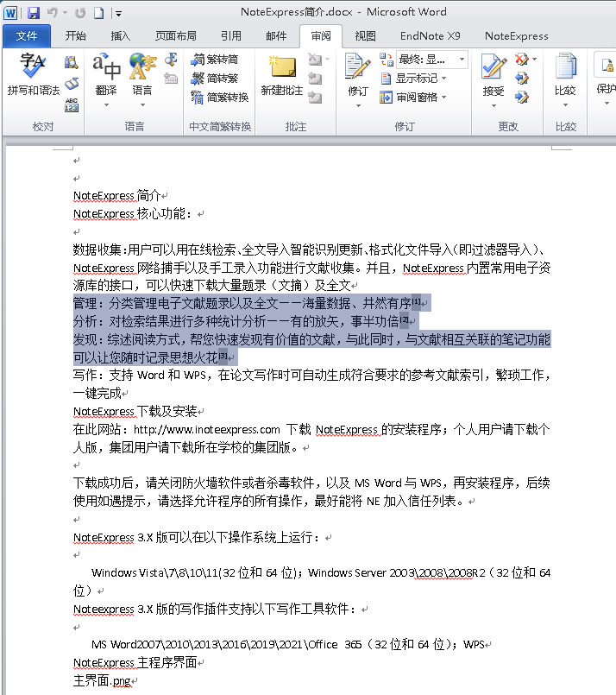
Task: Click footnote reference [2] after 事半功倍
Action: (x=404, y=319)
